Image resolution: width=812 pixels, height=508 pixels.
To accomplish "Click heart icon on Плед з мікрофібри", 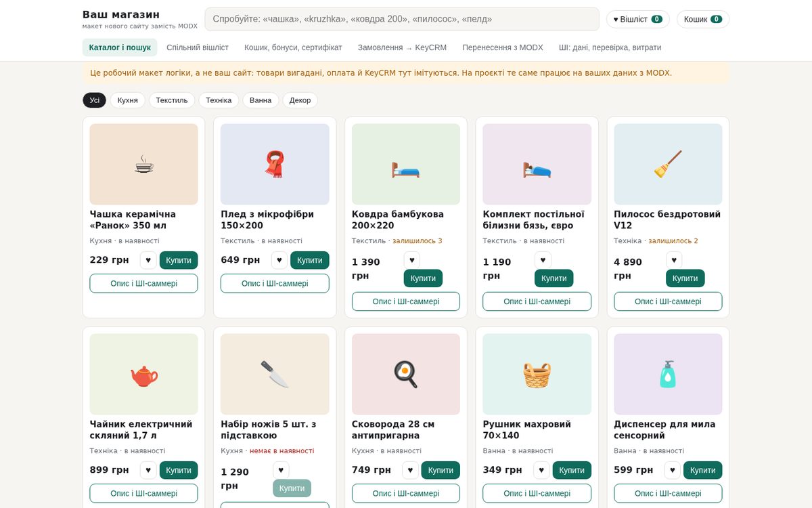I will (279, 260).
